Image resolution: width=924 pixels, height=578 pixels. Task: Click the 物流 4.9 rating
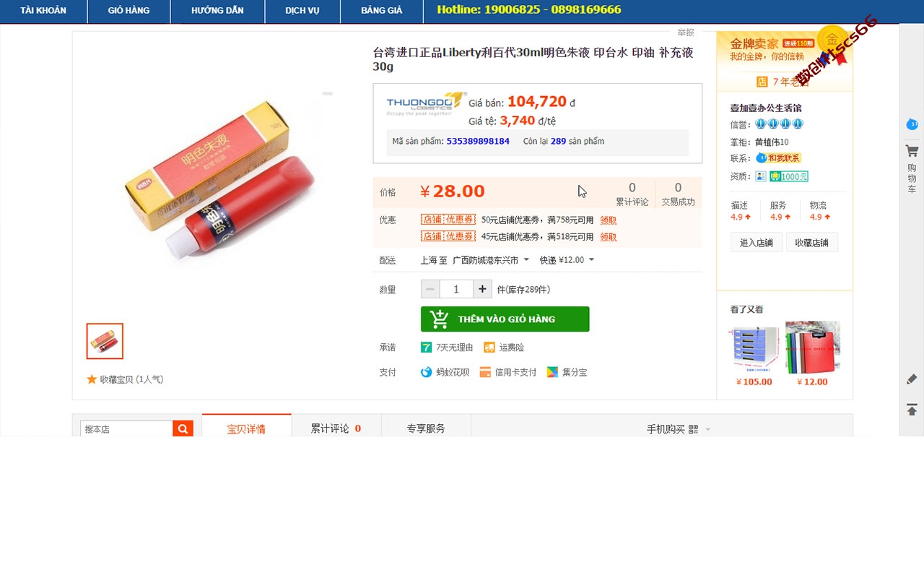pos(819,211)
